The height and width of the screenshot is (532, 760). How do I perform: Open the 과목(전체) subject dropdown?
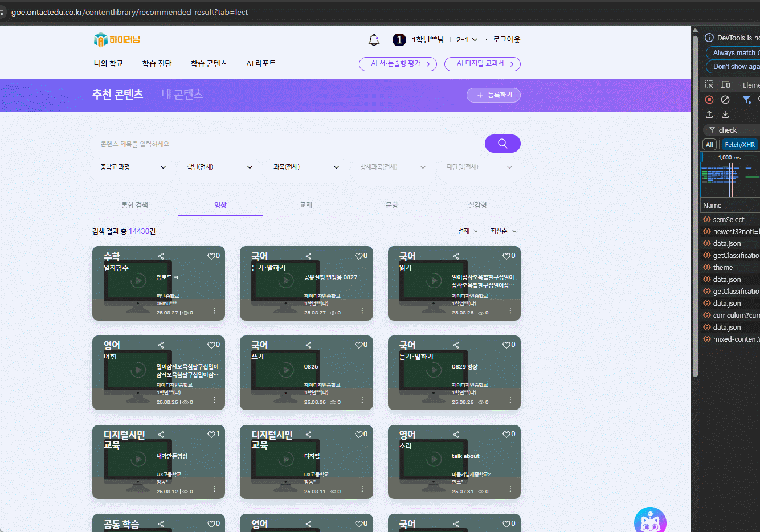point(306,167)
